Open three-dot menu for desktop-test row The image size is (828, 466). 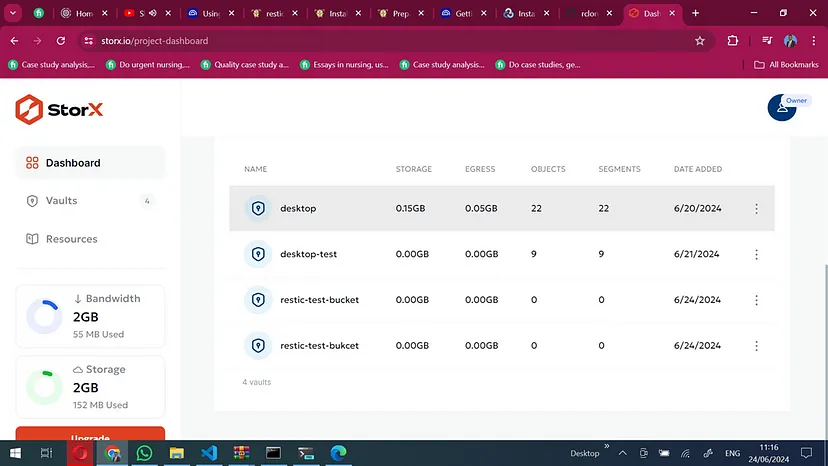[x=756, y=254]
